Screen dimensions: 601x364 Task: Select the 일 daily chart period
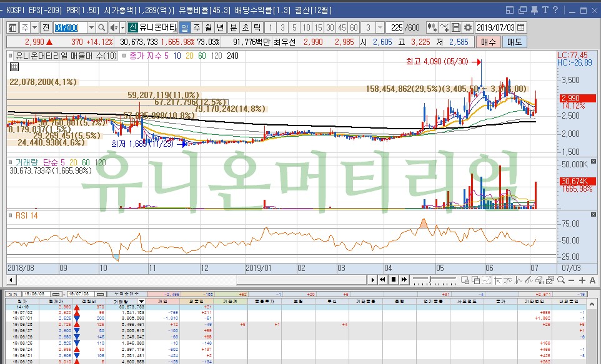185,27
